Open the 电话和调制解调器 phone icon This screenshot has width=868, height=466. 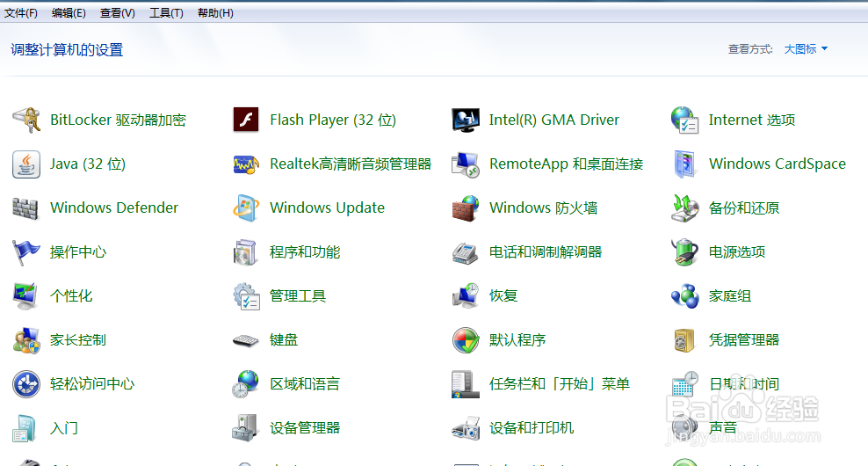pos(466,252)
